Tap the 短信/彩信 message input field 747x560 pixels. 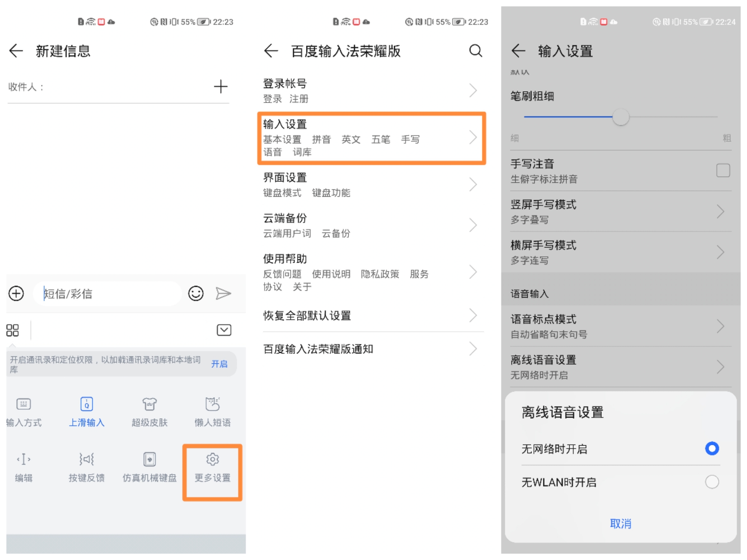[107, 293]
